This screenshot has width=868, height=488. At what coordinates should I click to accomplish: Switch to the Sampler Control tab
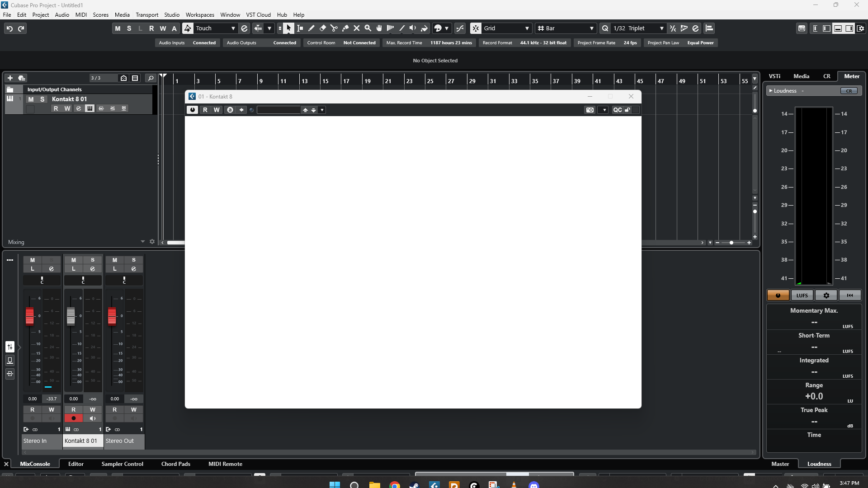point(122,464)
